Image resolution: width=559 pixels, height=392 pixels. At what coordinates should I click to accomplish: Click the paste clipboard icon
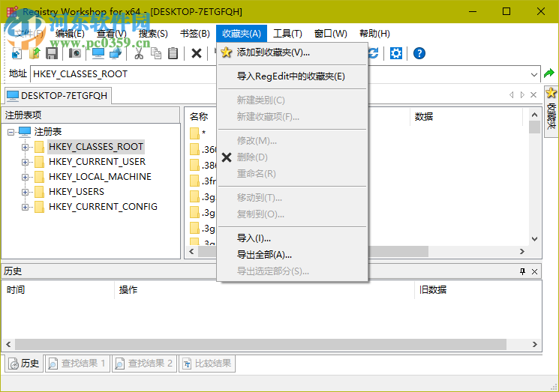pyautogui.click(x=173, y=53)
